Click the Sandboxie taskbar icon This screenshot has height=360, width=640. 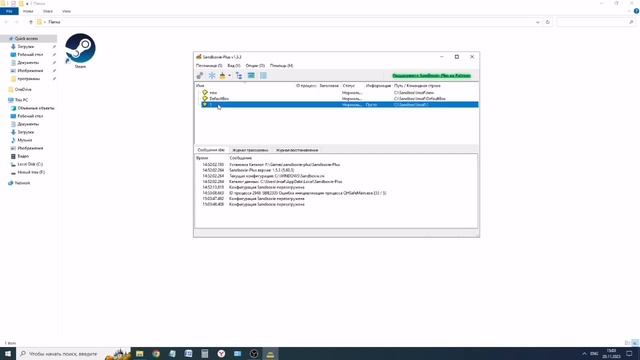270,353
